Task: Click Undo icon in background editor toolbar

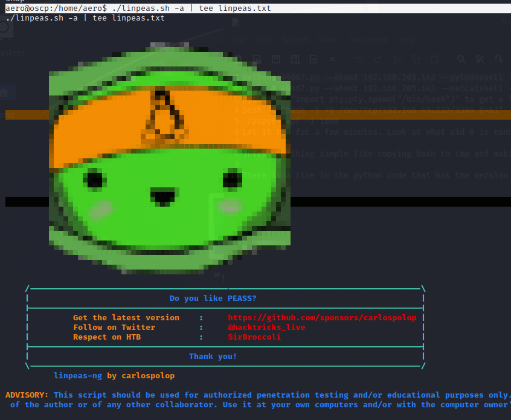Action: (360, 59)
